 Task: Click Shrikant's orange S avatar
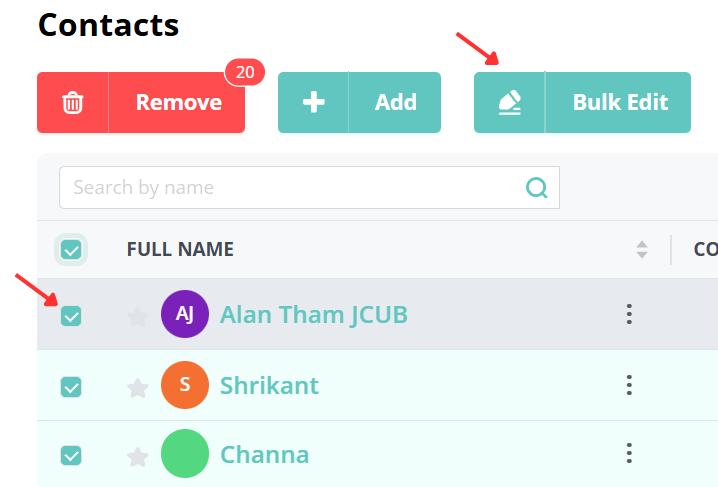click(x=185, y=385)
